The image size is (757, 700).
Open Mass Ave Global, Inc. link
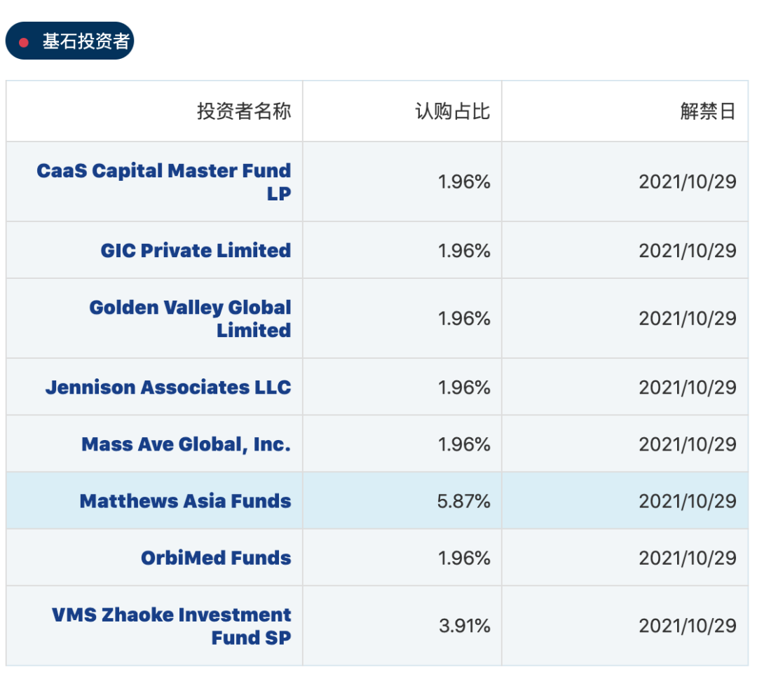pyautogui.click(x=186, y=444)
